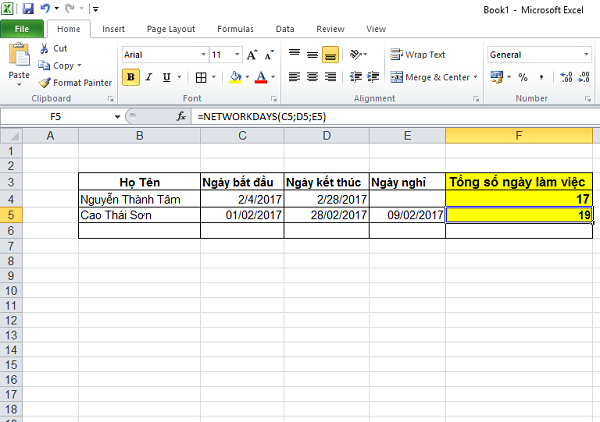Open the Name Box dropdown arrow
This screenshot has width=600, height=422.
tap(116, 117)
